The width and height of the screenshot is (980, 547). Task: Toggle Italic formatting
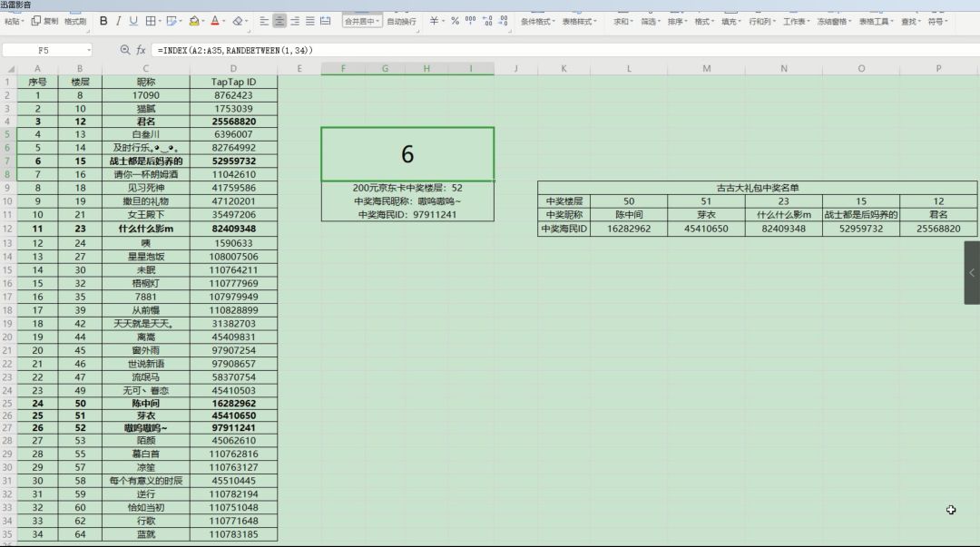click(118, 21)
